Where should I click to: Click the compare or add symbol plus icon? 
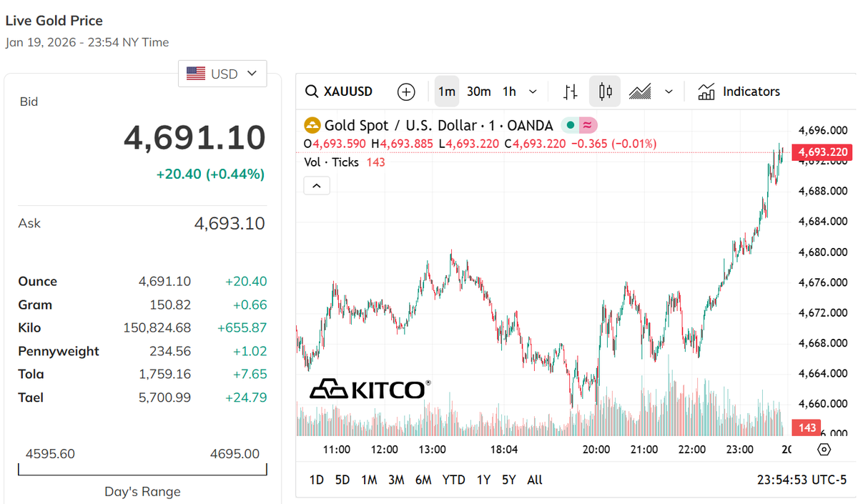pos(406,92)
